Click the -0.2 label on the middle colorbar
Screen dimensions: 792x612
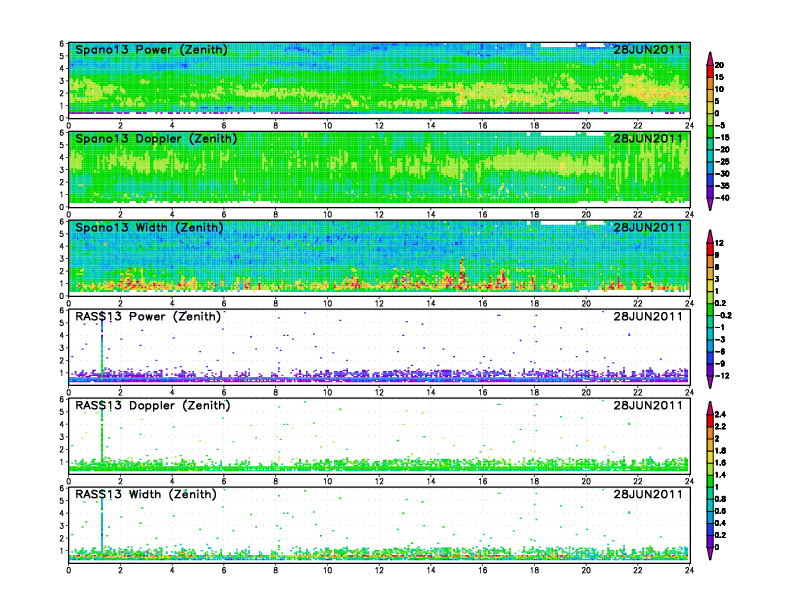tap(723, 315)
